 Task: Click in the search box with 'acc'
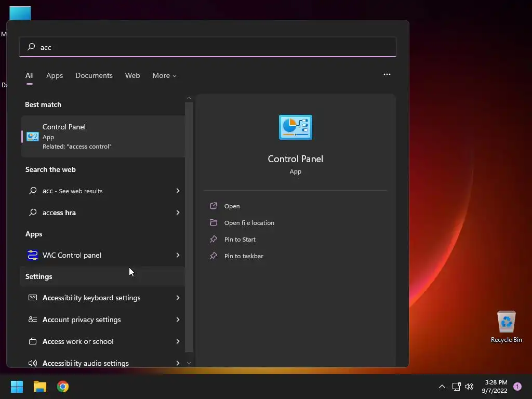[x=208, y=47]
